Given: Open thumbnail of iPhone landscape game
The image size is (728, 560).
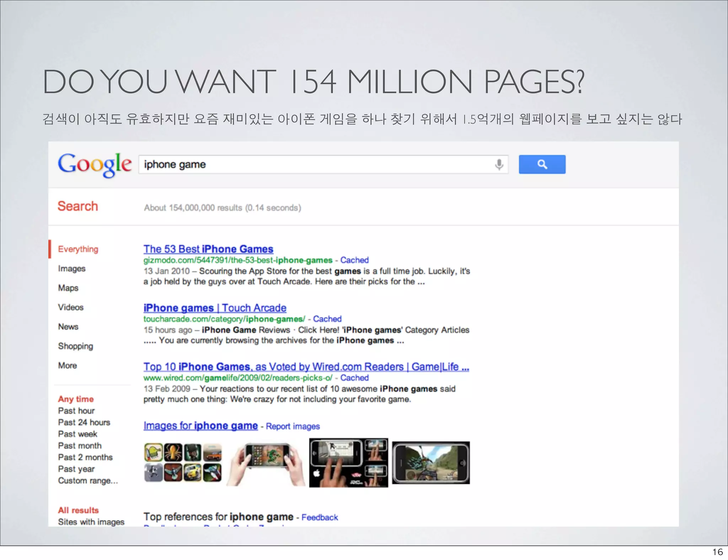Looking at the screenshot, I should click(431, 463).
